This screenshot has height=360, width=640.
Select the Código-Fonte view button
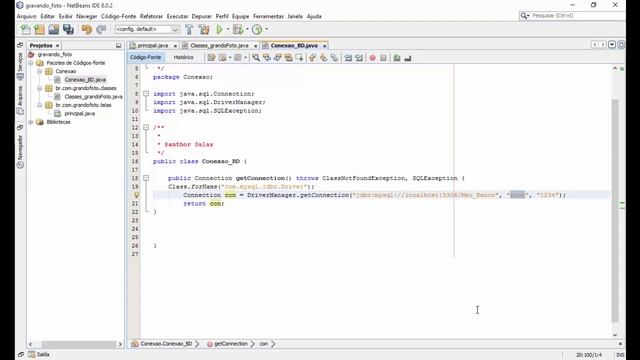click(146, 58)
